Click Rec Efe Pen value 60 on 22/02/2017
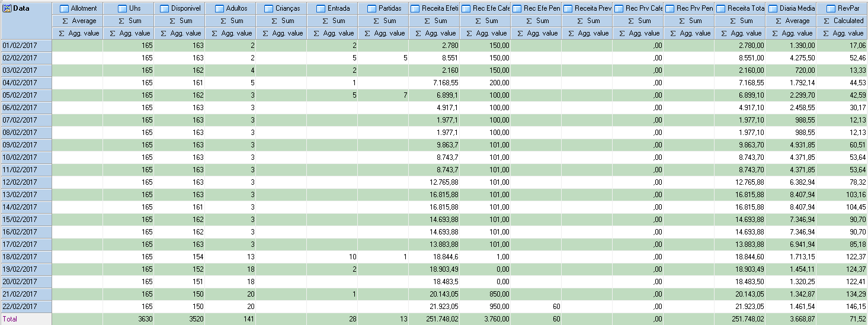Image resolution: width=868 pixels, height=325 pixels. click(536, 307)
